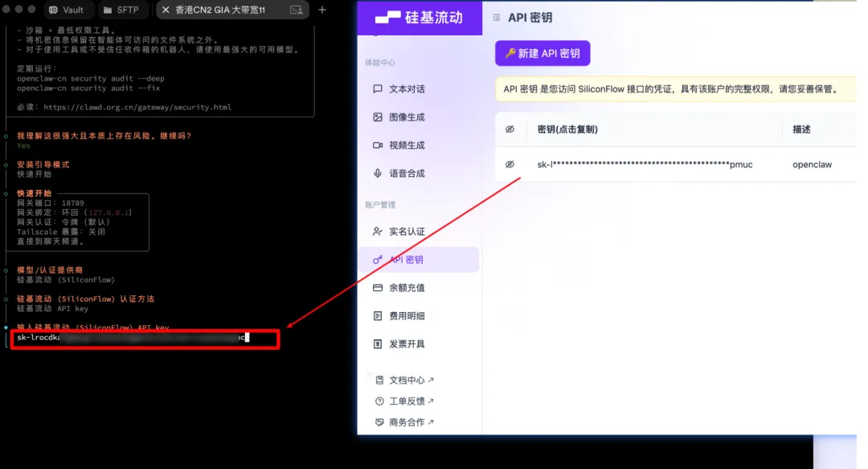Click the openclaw-cn security audit --fix line
The width and height of the screenshot is (868, 469).
88,88
